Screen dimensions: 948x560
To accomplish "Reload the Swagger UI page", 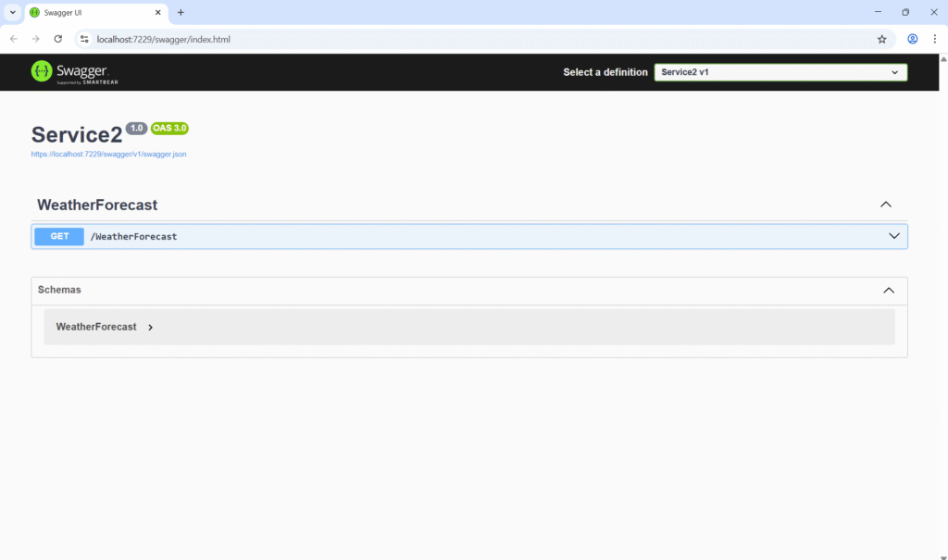I will click(x=58, y=39).
